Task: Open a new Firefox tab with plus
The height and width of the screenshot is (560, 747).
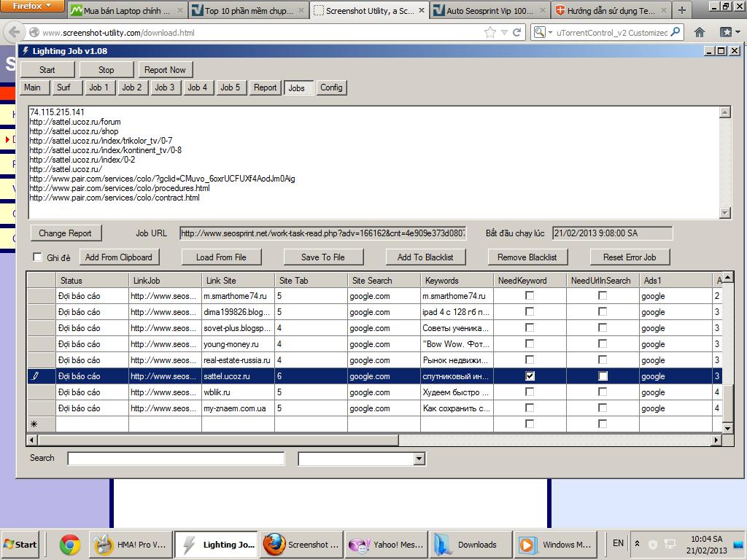Action: pyautogui.click(x=681, y=10)
